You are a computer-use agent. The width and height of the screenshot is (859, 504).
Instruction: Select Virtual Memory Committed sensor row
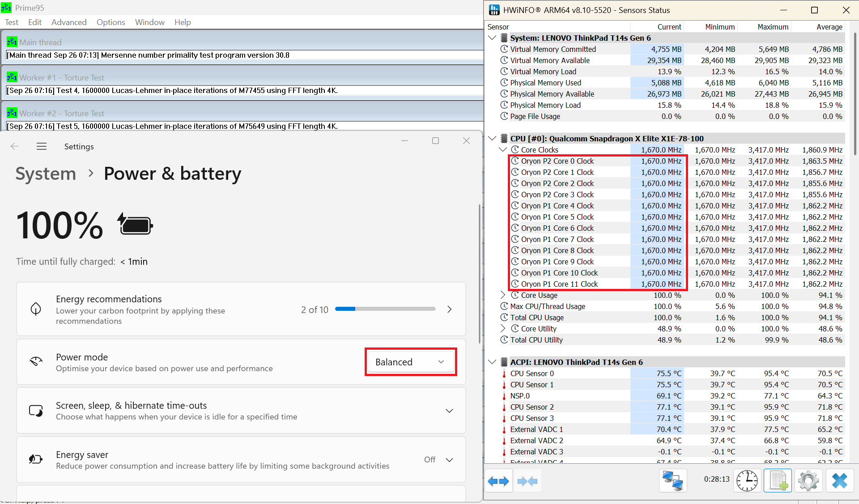671,49
